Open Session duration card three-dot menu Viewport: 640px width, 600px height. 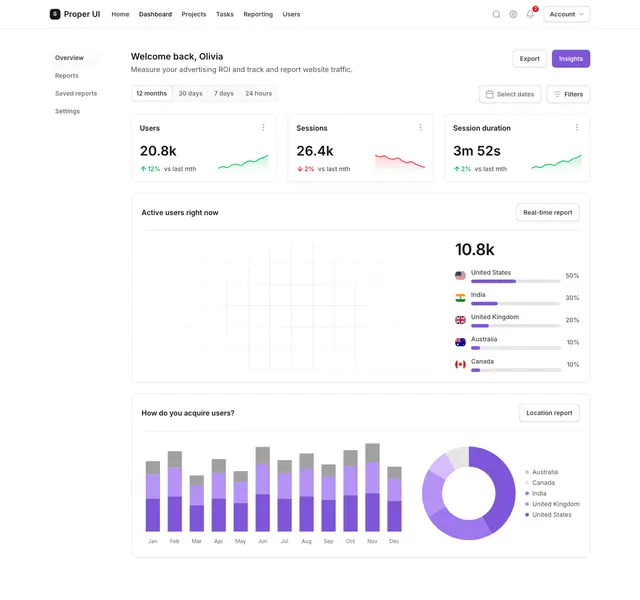click(576, 127)
